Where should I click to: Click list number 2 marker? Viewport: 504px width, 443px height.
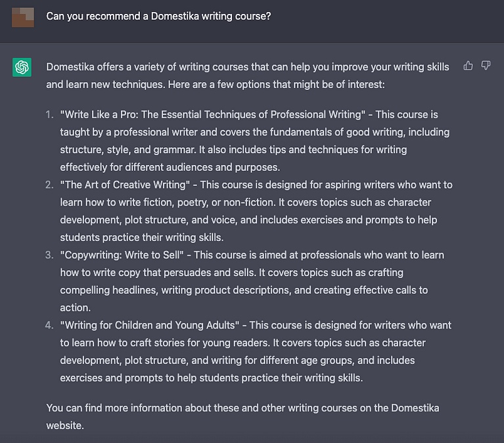coord(49,185)
